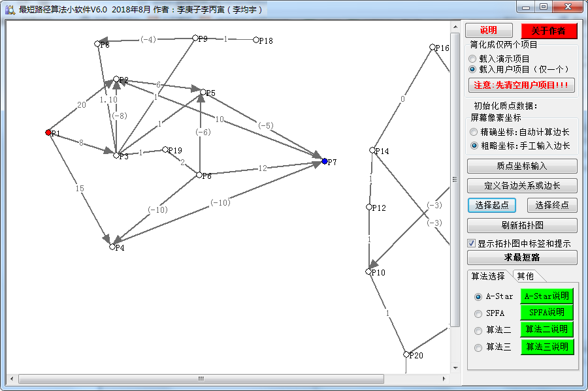Click graph node P16
Screen dimensions: 588x391
pos(433,47)
